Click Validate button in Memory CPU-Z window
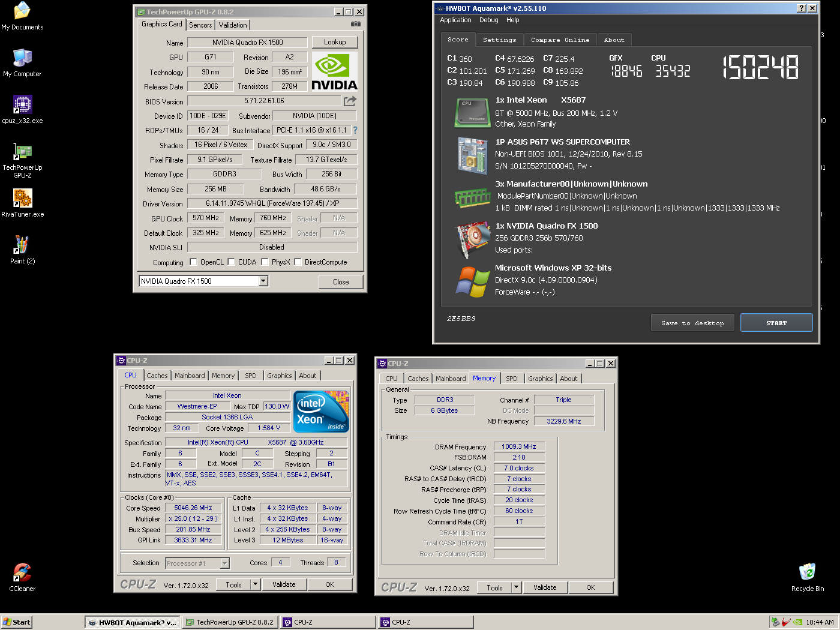The width and height of the screenshot is (840, 630). pyautogui.click(x=545, y=587)
